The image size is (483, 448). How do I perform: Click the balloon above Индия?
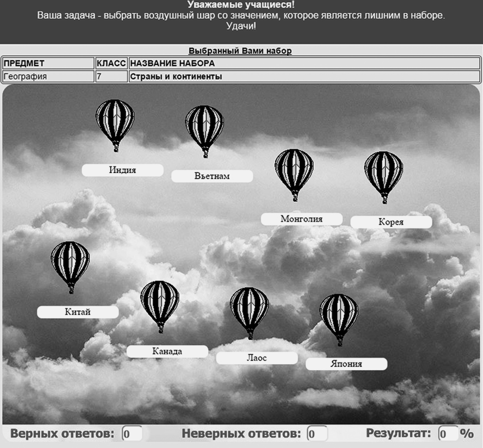[115, 126]
